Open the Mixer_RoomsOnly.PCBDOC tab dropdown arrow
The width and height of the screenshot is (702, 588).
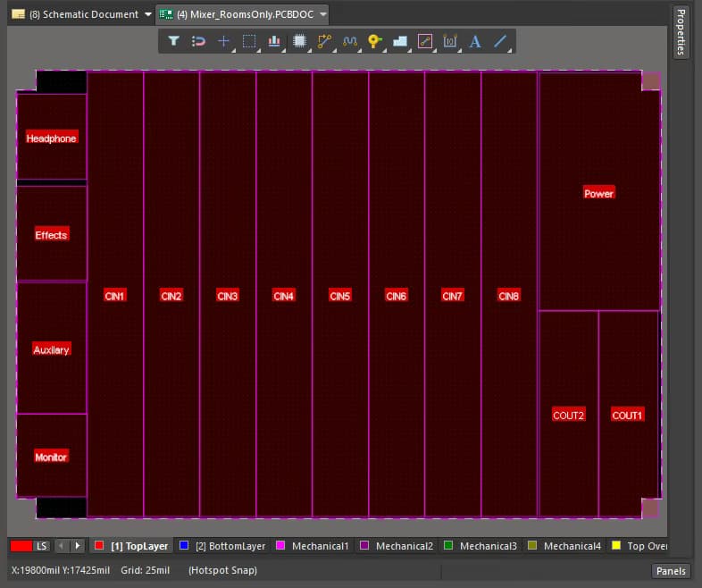tap(322, 14)
